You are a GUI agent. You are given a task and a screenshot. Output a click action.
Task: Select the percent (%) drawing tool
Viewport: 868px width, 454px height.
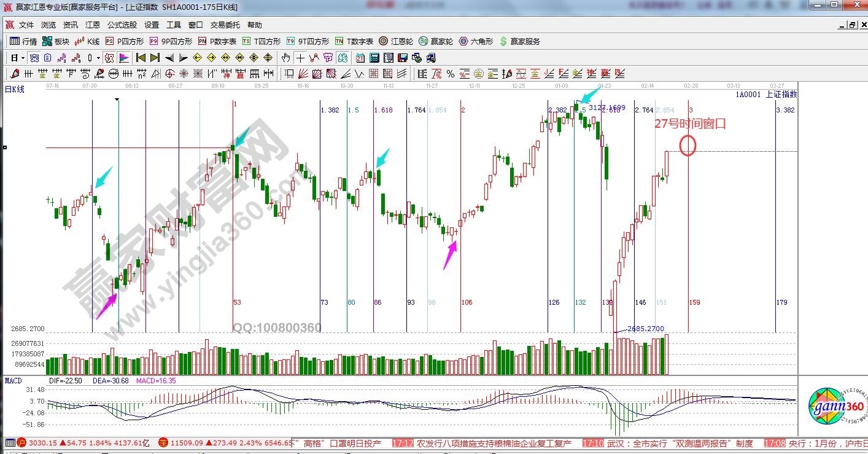coord(450,74)
